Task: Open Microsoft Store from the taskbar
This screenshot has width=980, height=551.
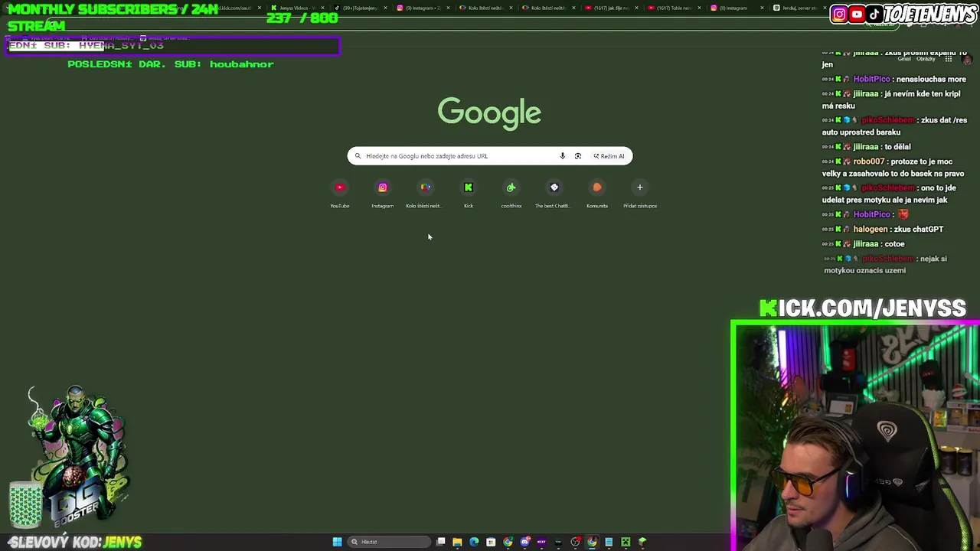Action: click(x=491, y=542)
